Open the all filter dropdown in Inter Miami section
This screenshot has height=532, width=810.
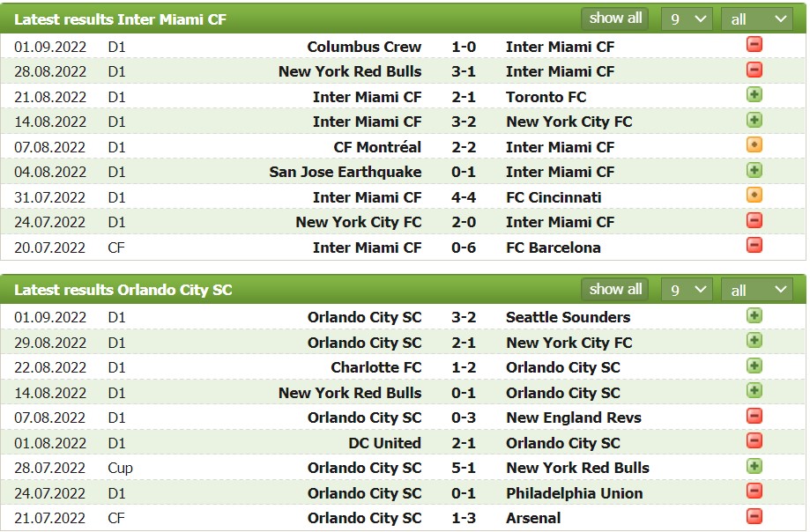tap(756, 18)
